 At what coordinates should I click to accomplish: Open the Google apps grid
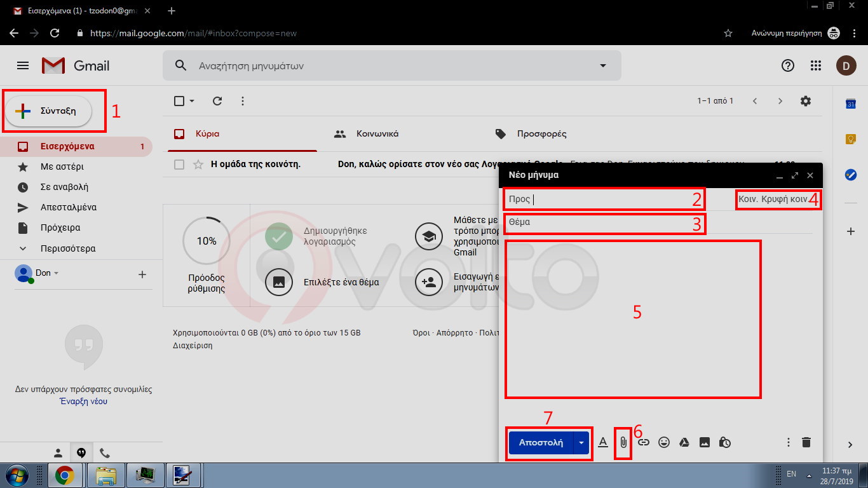[x=816, y=65]
